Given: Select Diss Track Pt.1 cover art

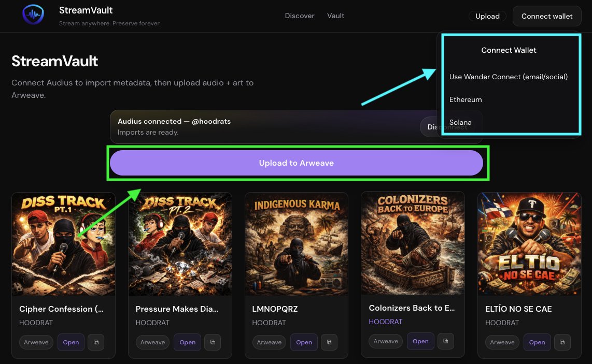Looking at the screenshot, I should tap(63, 244).
